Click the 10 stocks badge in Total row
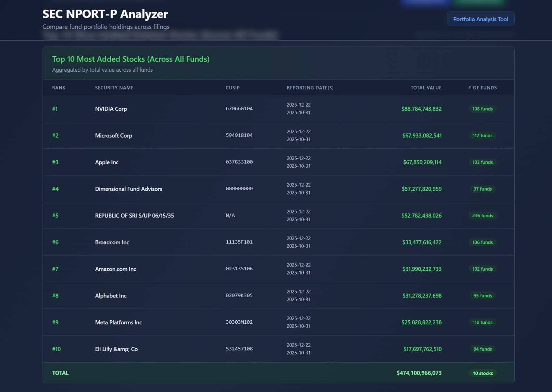552x392 pixels. click(x=482, y=373)
